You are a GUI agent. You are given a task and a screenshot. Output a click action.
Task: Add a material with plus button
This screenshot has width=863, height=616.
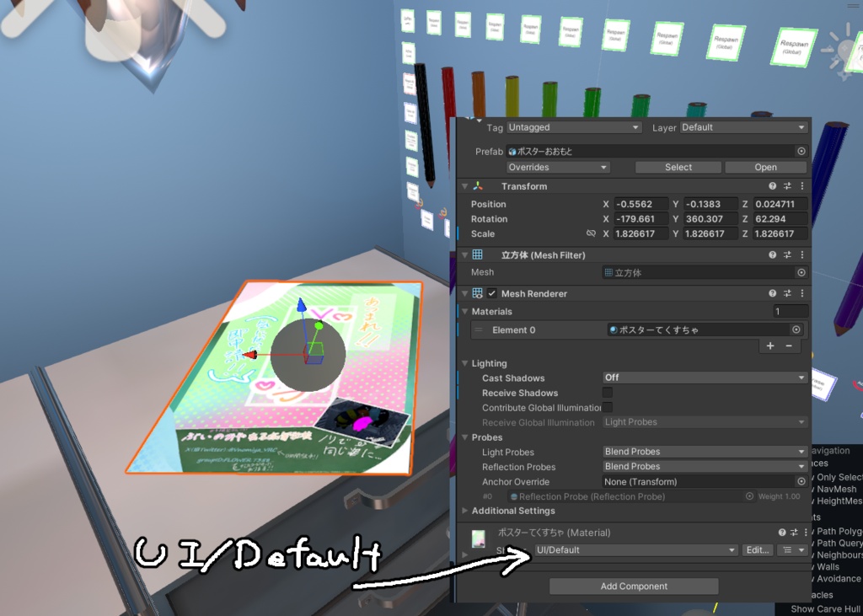(x=770, y=345)
